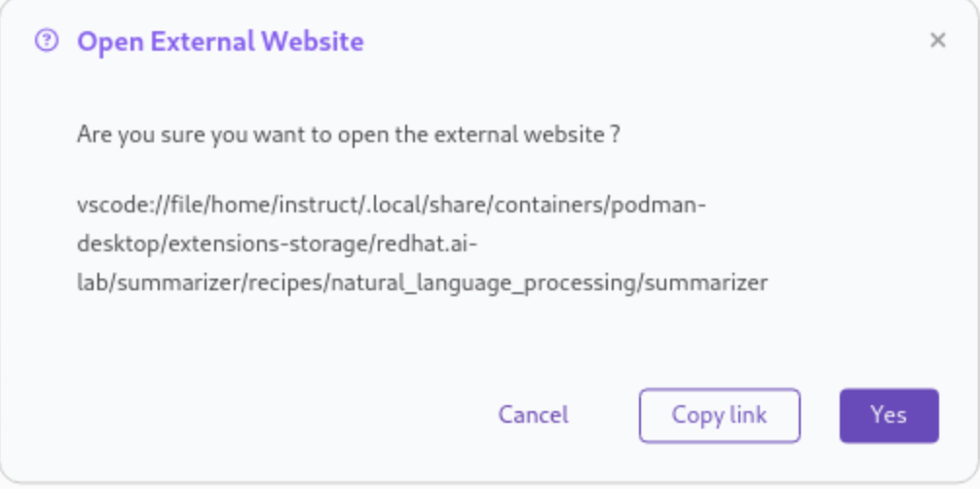The width and height of the screenshot is (980, 489).
Task: Cancel opening the external website
Action: 533,415
